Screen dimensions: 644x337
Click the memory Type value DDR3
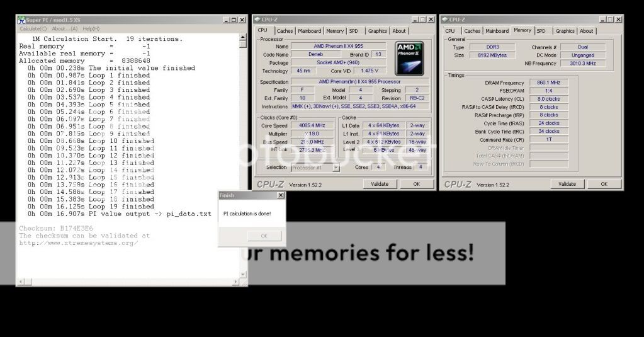[x=492, y=47]
